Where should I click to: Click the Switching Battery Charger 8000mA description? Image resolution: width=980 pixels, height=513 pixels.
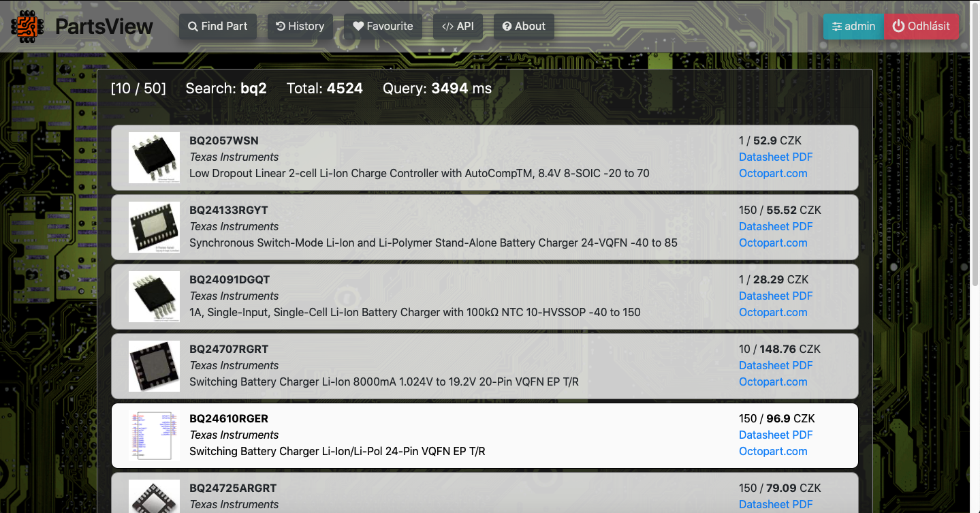coord(384,382)
